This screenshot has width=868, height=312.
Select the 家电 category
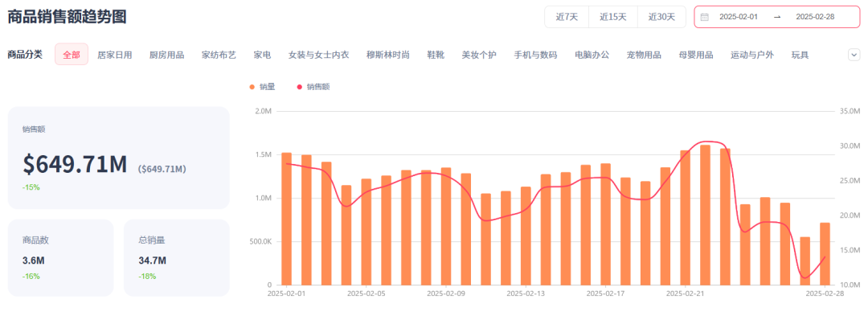(262, 55)
